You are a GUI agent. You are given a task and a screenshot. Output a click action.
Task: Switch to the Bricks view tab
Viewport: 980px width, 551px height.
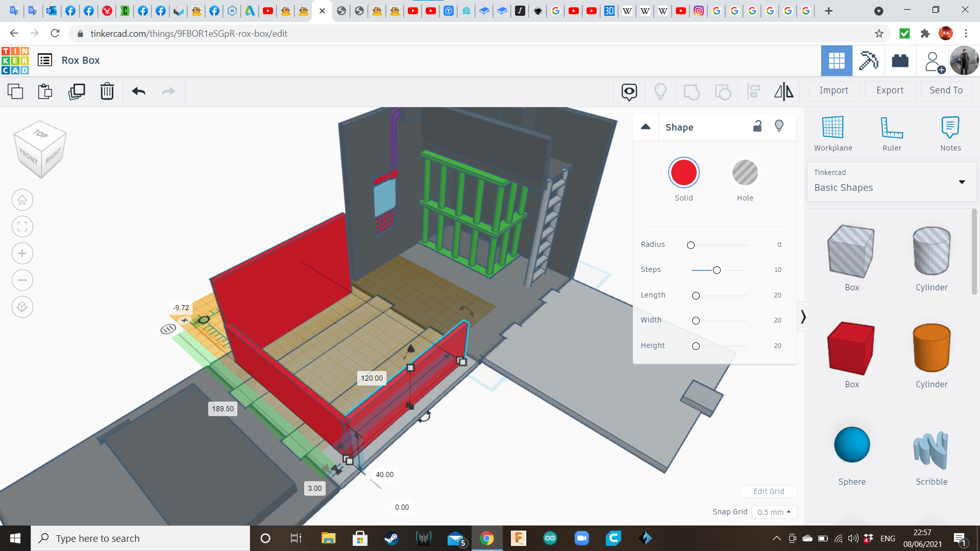(900, 61)
